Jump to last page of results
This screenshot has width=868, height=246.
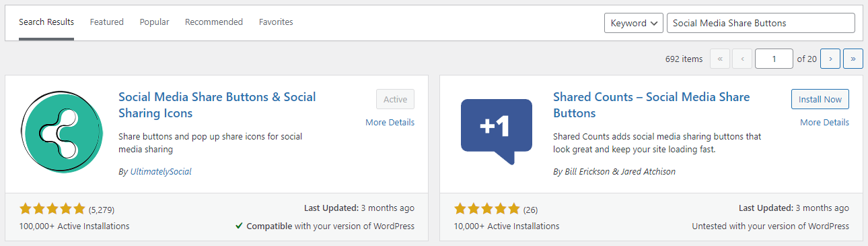[853, 59]
